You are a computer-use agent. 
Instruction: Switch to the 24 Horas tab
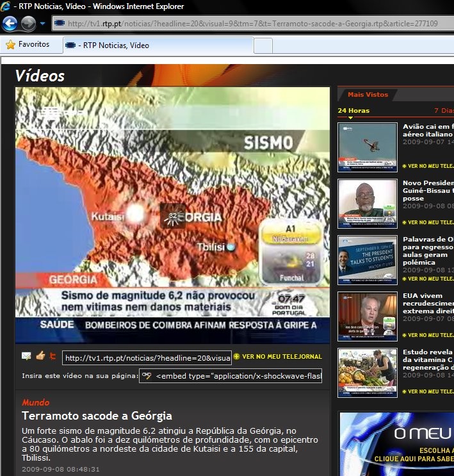point(353,111)
